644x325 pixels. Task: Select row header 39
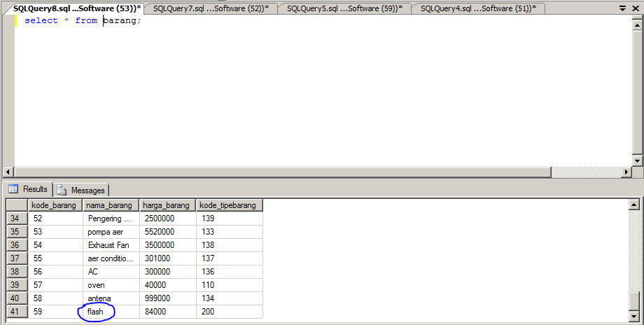point(17,285)
